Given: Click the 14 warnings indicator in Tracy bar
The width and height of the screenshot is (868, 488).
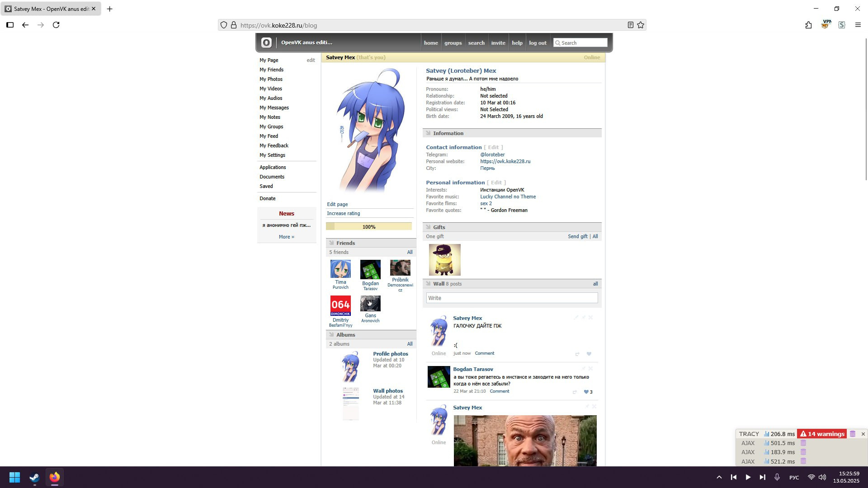Looking at the screenshot, I should pos(822,434).
